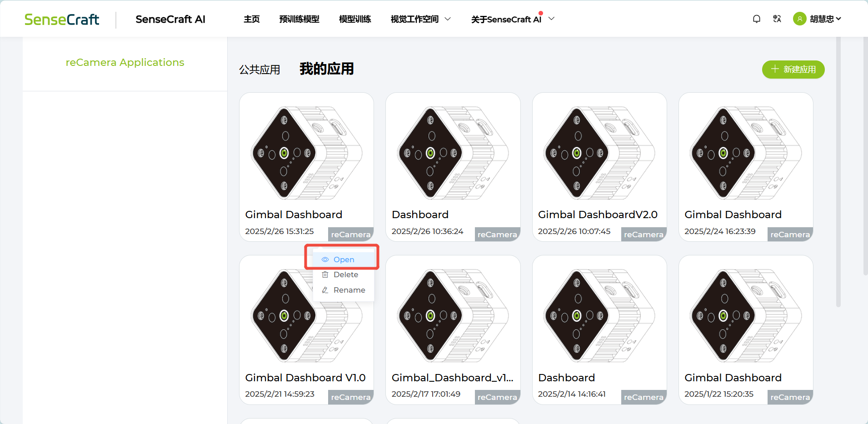Open the 模型训练 nav link
This screenshot has height=424, width=868.
coord(355,19)
